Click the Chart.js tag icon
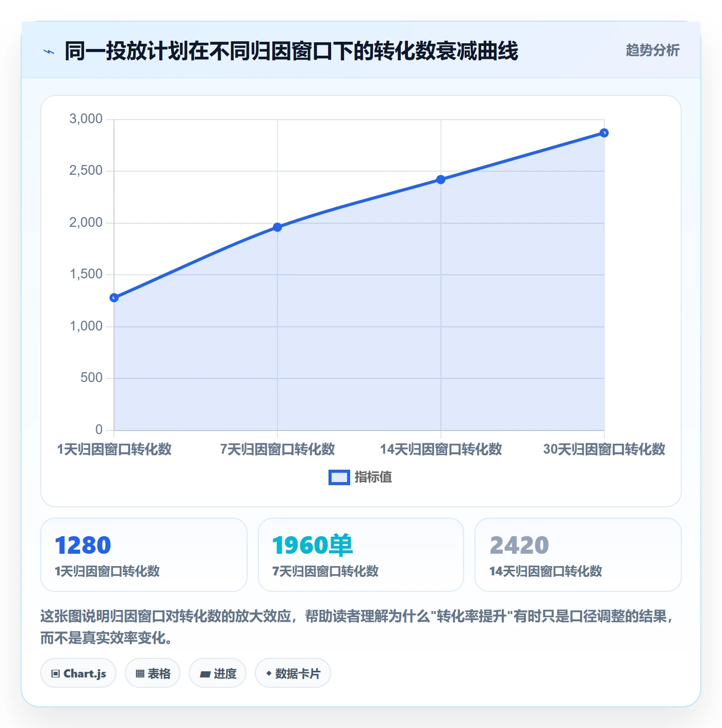This screenshot has height=728, width=722. click(x=56, y=673)
